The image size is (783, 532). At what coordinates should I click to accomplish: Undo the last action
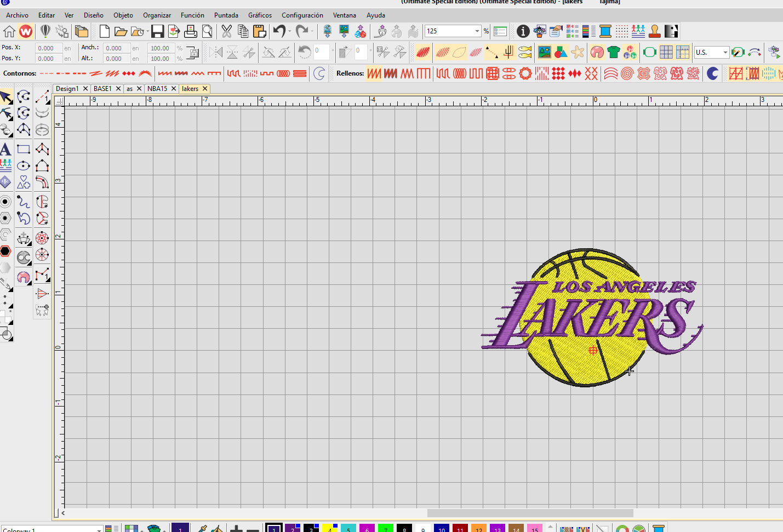[279, 31]
